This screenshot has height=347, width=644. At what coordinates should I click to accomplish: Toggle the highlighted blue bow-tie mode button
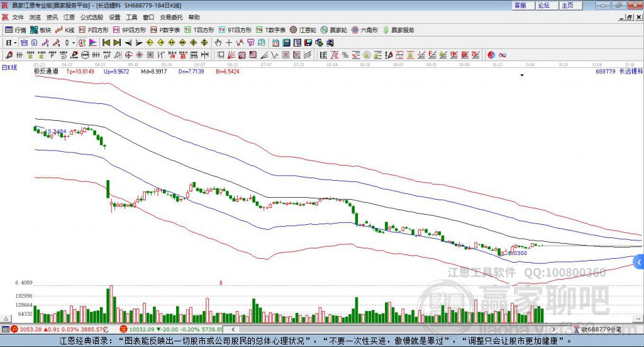click(x=24, y=42)
